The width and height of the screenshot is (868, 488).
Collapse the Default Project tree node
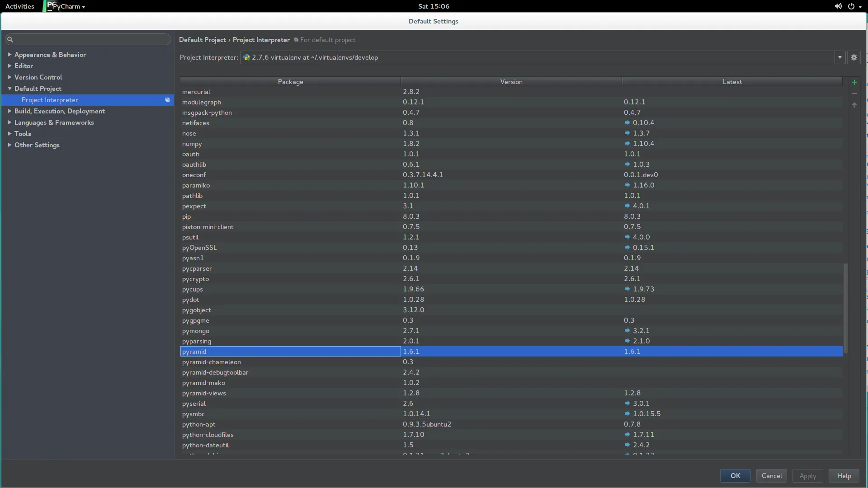9,89
